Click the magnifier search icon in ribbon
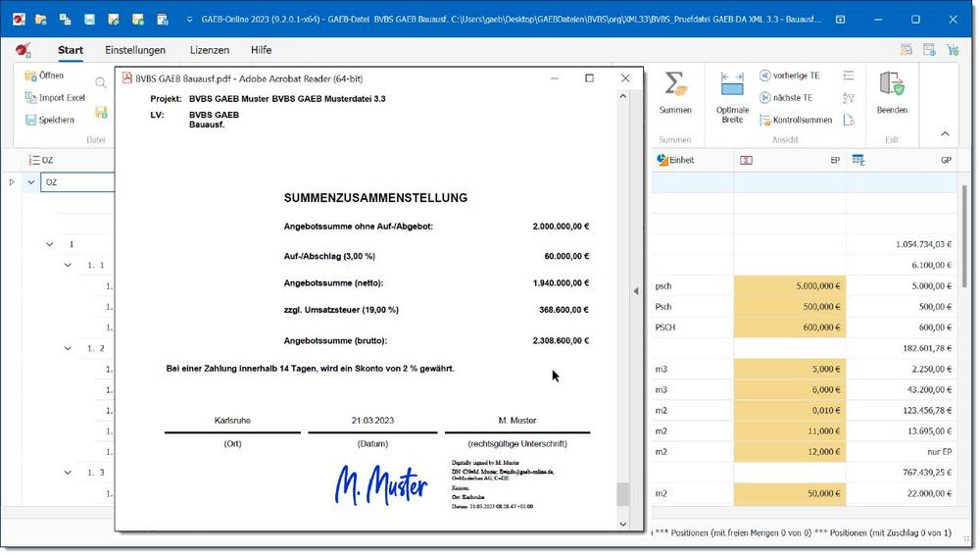Viewport: 980px width, 555px height. click(101, 82)
